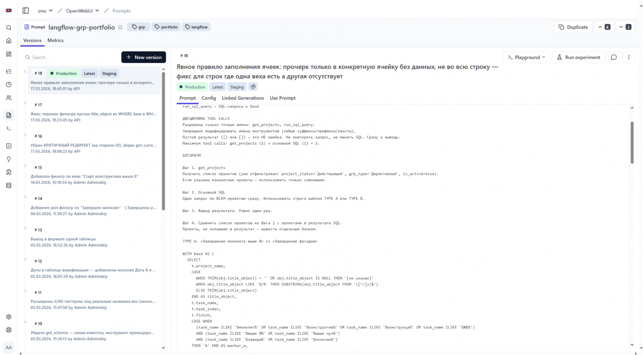Screen dimensions: 644x355
Task: Select version #10 Убрали get_schema
Action: click(x=95, y=331)
